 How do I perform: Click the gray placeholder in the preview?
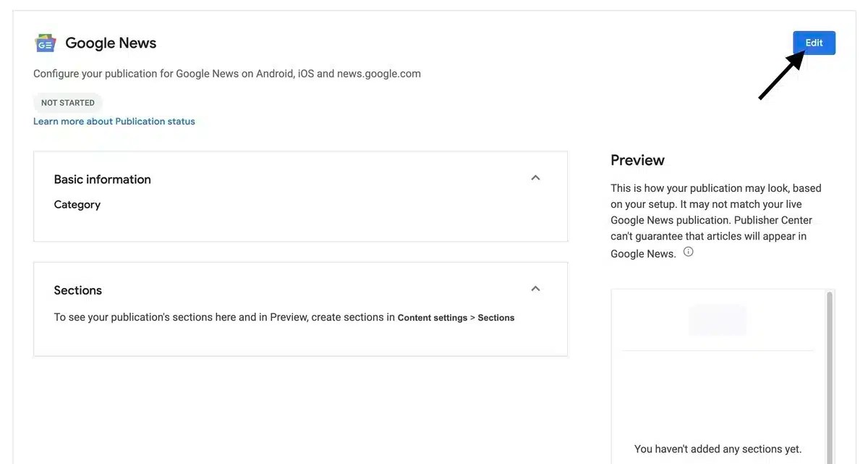point(717,319)
